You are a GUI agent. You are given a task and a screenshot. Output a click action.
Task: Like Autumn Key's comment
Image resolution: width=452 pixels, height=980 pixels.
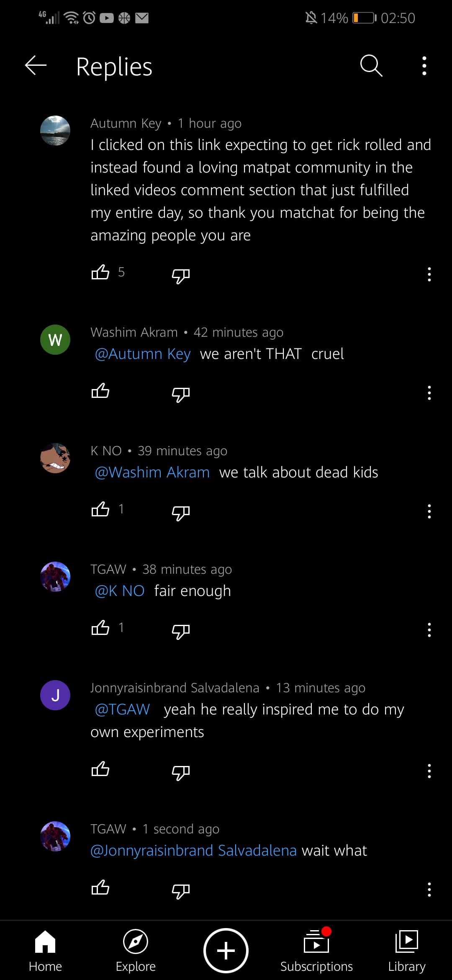coord(100,272)
